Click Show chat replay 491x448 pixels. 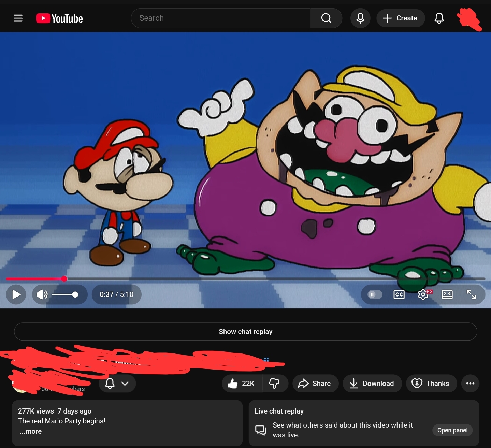[246, 332]
